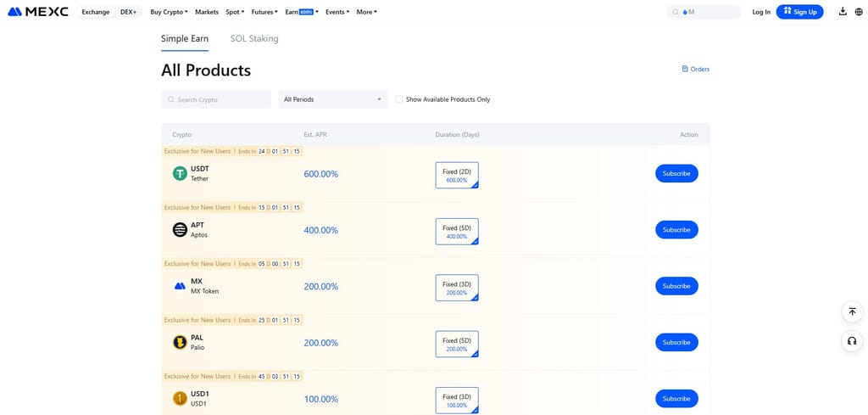868x415 pixels.
Task: Click the USDT Tether coin icon
Action: (x=180, y=173)
